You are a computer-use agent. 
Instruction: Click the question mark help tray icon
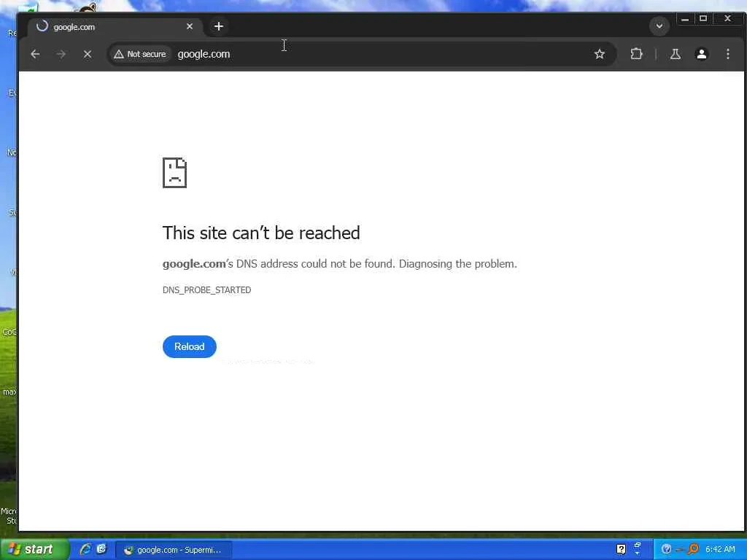(x=621, y=550)
